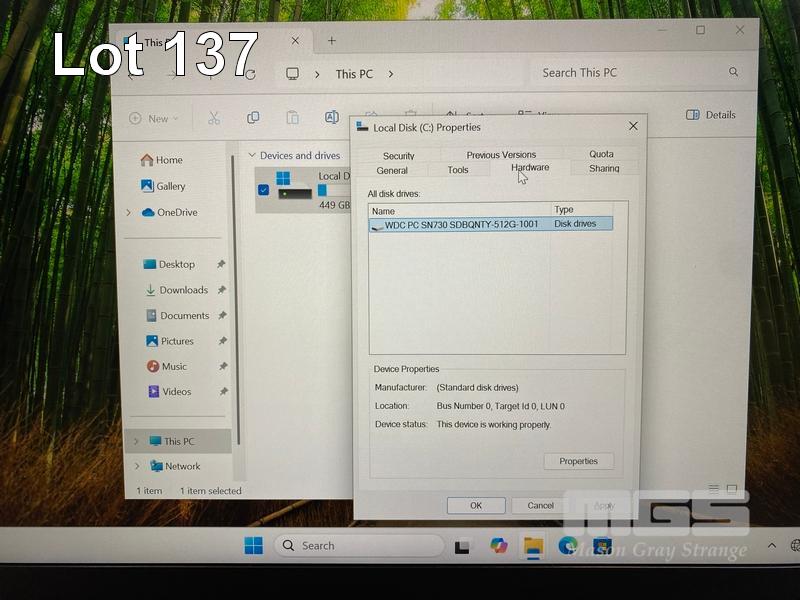The width and height of the screenshot is (800, 600).
Task: Launch Copilot from the taskbar
Action: 498,546
